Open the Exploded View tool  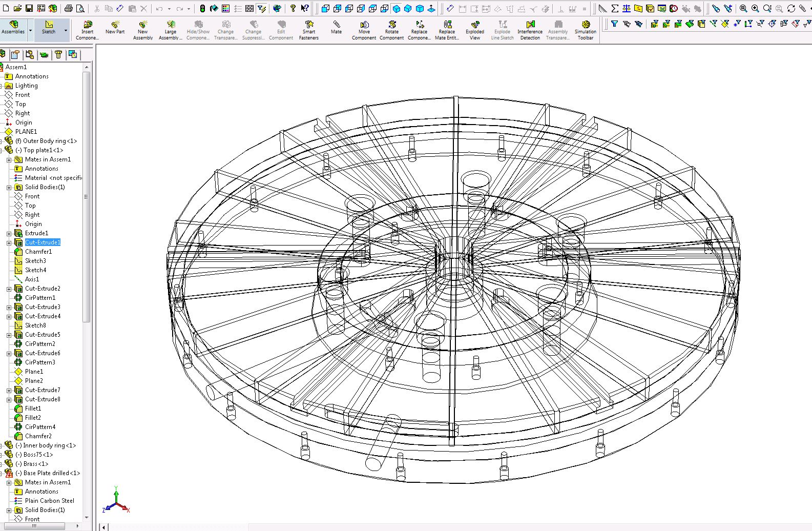475,30
